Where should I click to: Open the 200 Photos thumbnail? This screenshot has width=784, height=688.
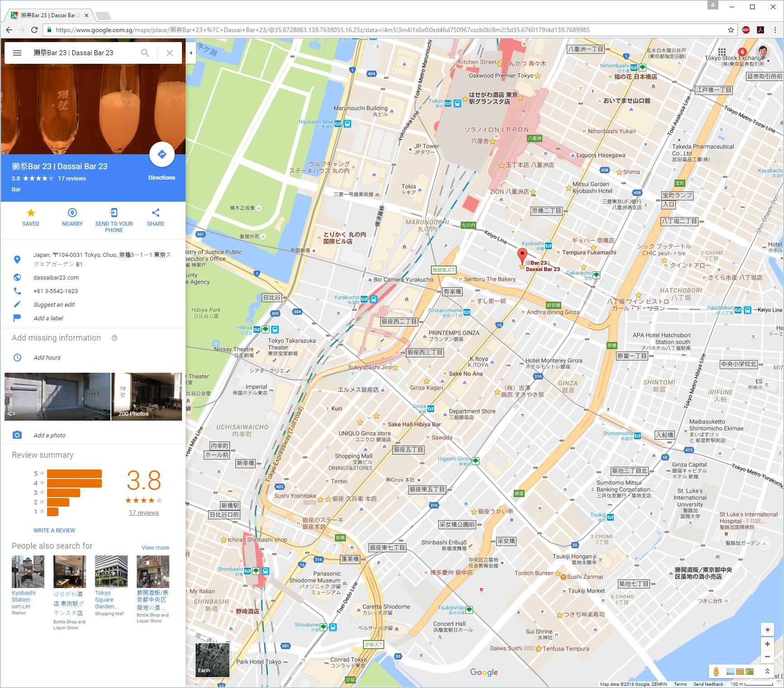[147, 397]
